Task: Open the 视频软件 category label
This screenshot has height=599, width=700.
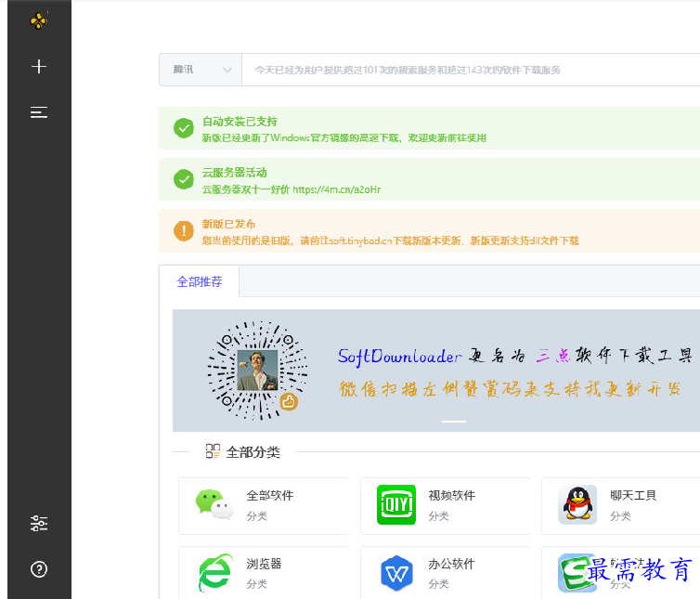Action: tap(452, 495)
